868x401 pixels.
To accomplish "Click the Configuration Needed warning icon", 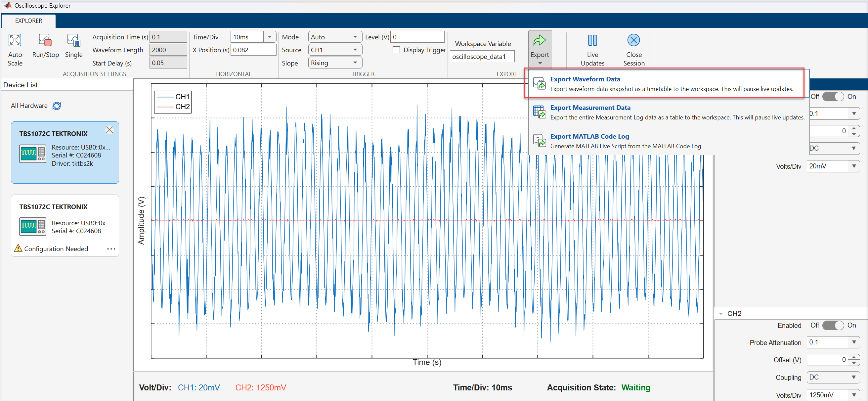I will point(18,248).
